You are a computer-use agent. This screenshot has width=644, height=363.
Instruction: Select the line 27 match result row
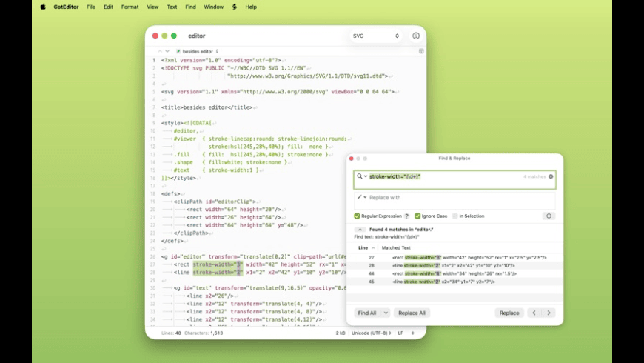pos(455,257)
